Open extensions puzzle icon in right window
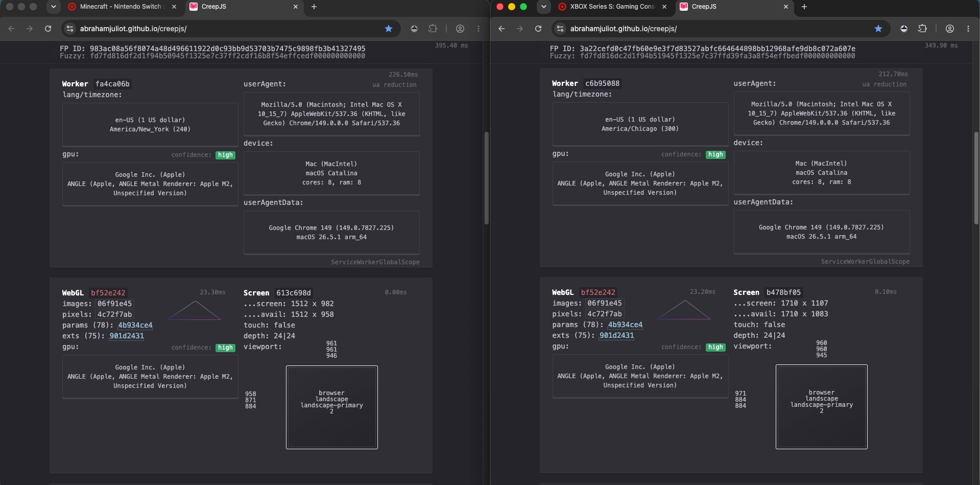The width and height of the screenshot is (980, 485). [x=922, y=29]
